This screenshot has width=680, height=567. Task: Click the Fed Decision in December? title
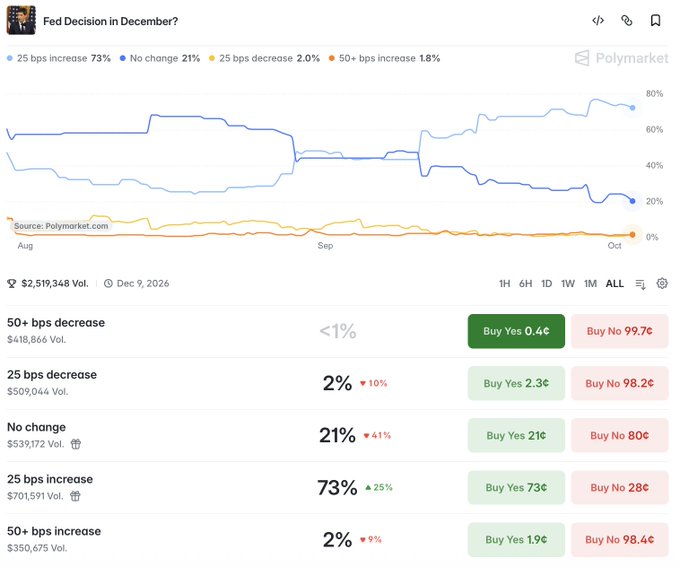[111, 21]
